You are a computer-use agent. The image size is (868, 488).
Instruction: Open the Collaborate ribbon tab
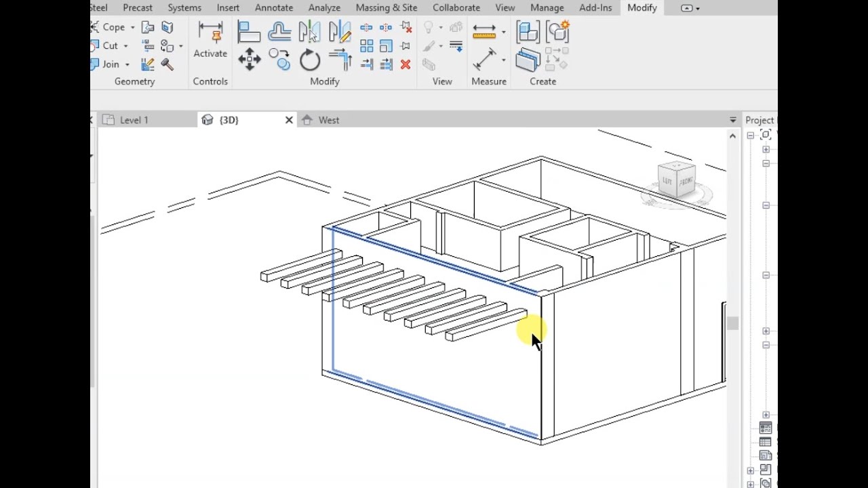point(456,7)
